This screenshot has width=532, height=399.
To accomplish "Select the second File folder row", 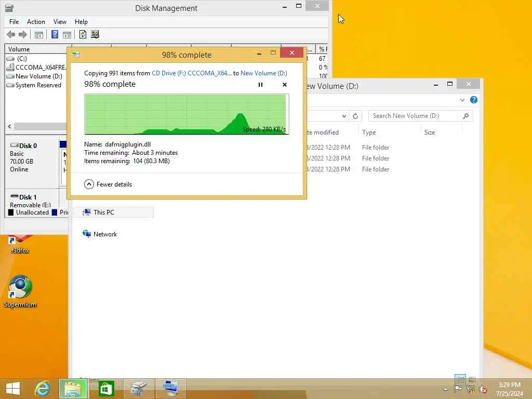I will pos(376,158).
